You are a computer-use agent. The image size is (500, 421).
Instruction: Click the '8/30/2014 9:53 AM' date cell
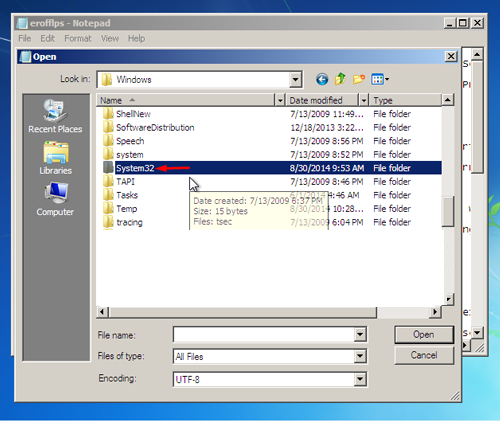click(x=327, y=168)
